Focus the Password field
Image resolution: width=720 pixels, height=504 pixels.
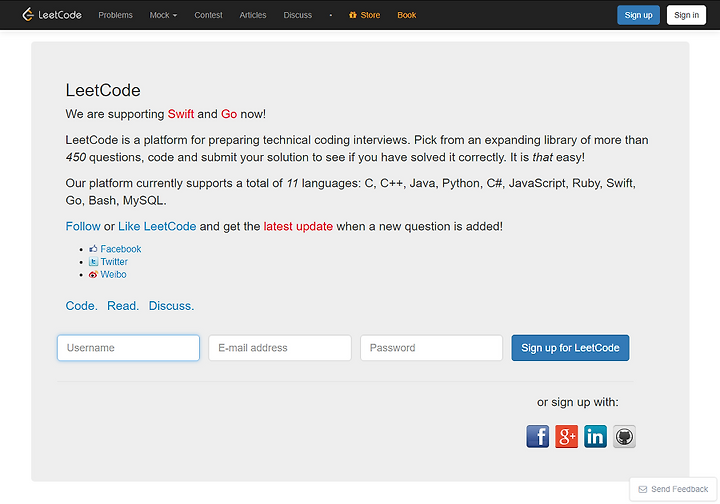click(x=431, y=348)
